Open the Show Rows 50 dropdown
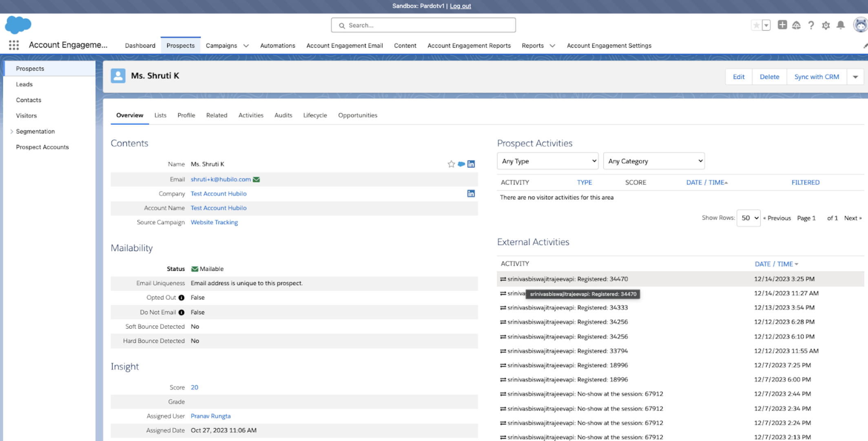The width and height of the screenshot is (868, 441). tap(748, 218)
